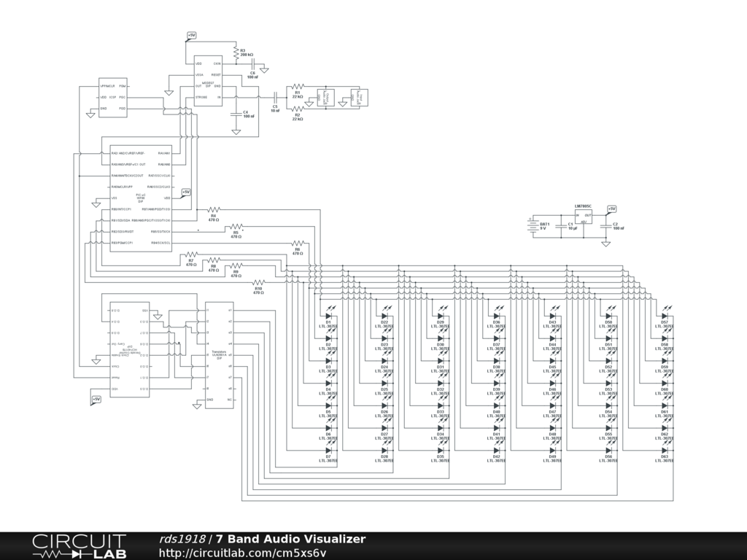Select resistor R1 (22 kΩ)

click(x=298, y=87)
